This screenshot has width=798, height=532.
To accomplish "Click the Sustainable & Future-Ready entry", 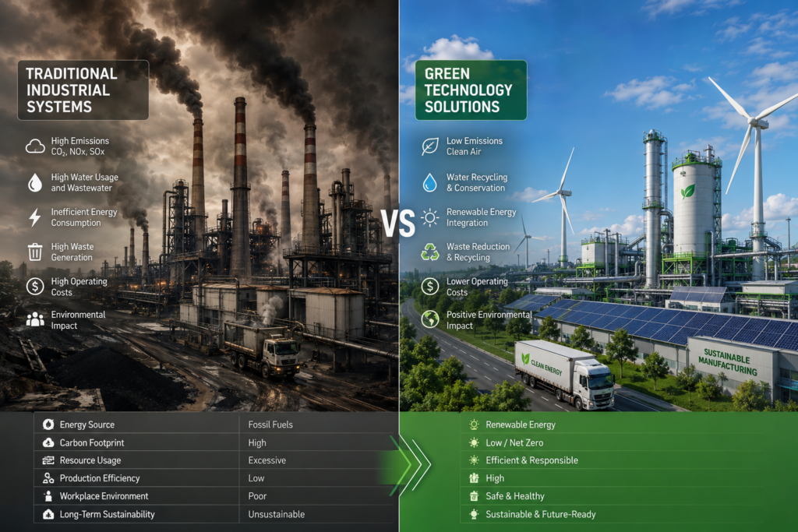I will point(541,514).
